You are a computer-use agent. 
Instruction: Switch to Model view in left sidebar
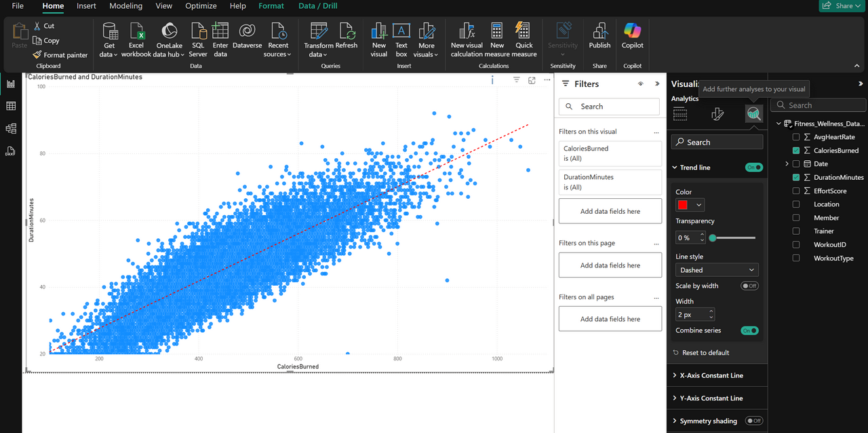11,128
